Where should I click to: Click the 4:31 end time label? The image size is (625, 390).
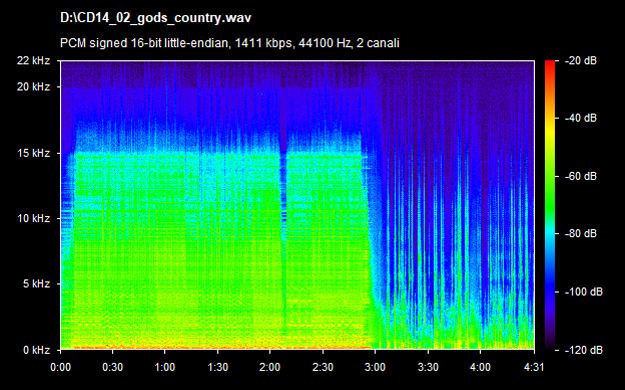[534, 367]
